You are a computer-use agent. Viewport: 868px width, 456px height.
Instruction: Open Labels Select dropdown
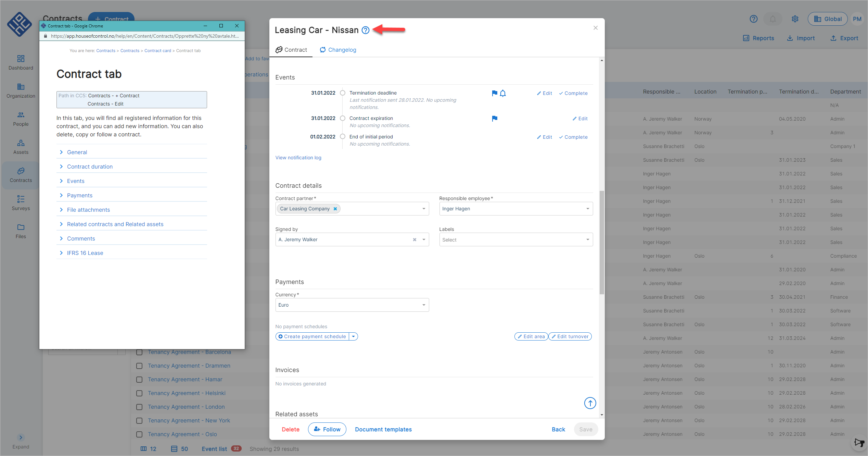[x=516, y=239]
